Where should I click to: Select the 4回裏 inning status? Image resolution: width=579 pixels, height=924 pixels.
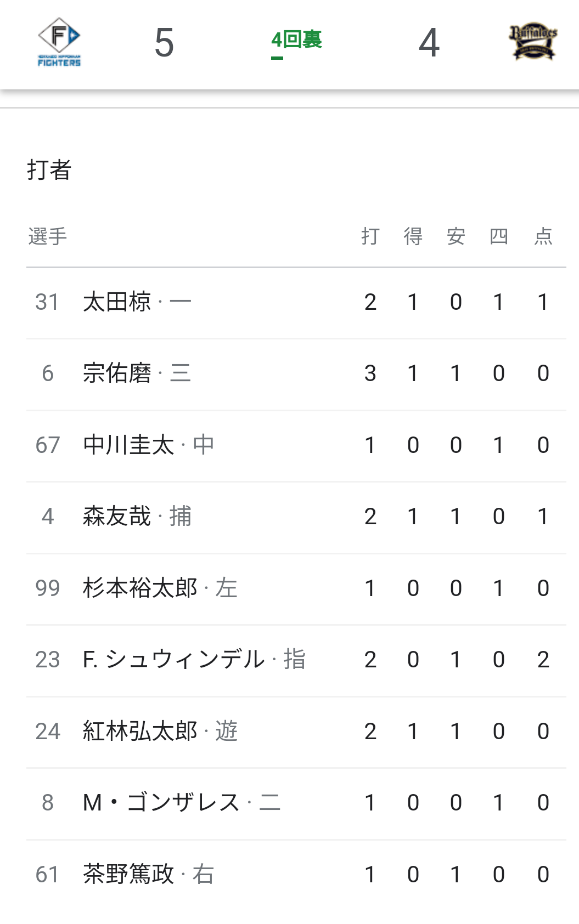(x=296, y=40)
